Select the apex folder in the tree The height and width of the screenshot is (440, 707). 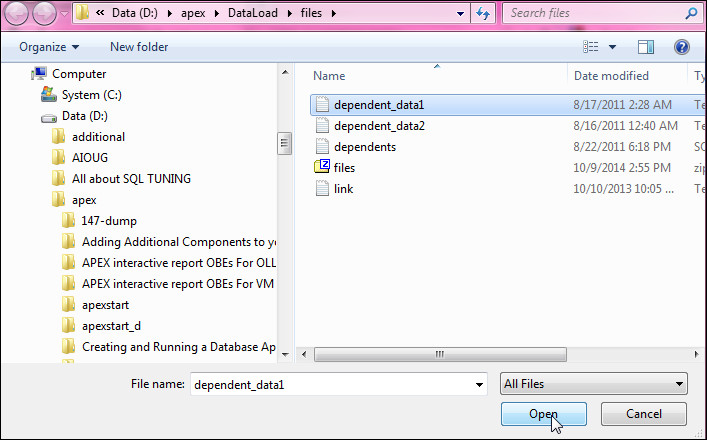84,200
